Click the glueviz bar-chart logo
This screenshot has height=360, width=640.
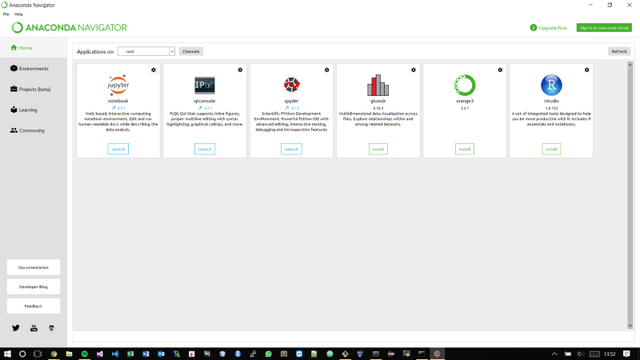(378, 85)
